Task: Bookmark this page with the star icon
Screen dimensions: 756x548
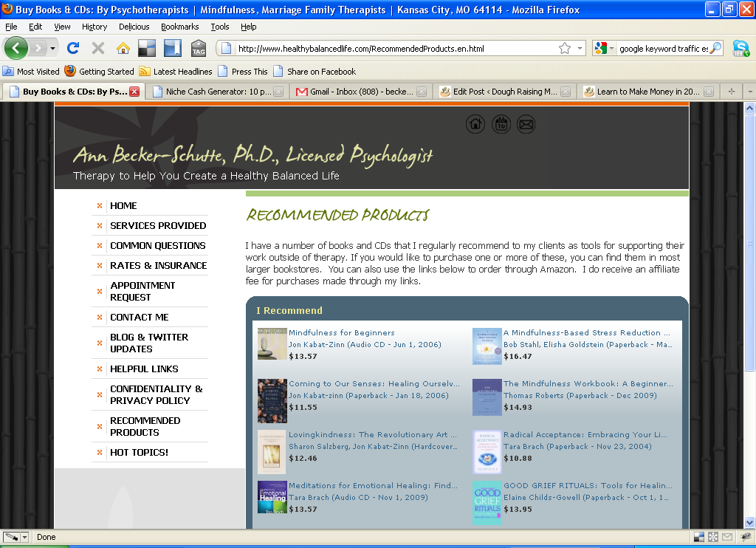Action: pyautogui.click(x=565, y=48)
